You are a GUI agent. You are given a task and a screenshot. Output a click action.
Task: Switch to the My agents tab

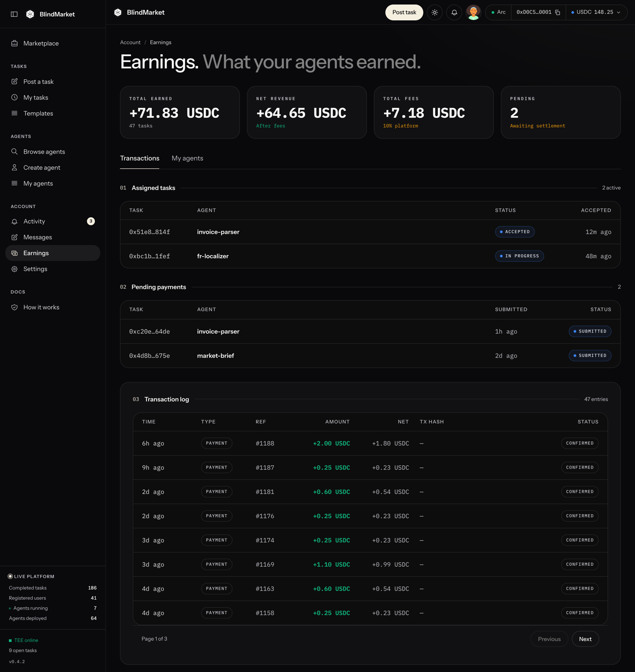tap(187, 158)
